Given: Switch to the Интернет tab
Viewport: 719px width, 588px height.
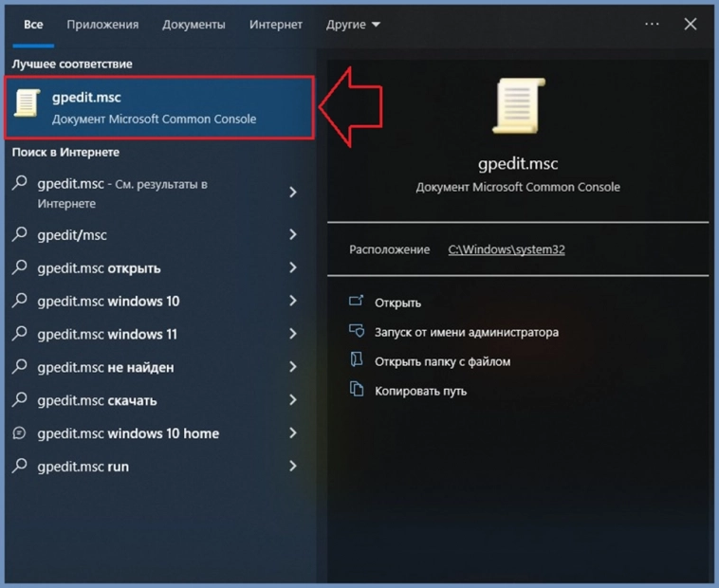Looking at the screenshot, I should (x=276, y=25).
